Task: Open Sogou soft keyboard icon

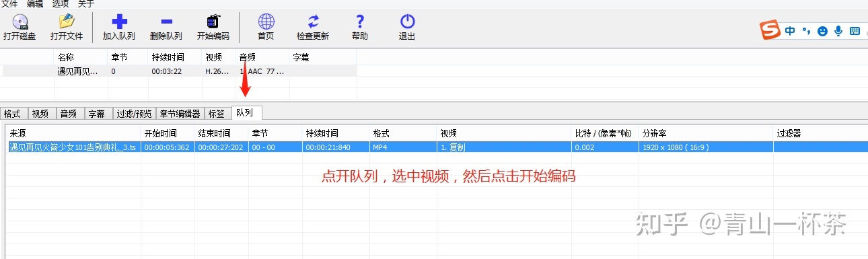Action: [x=855, y=31]
